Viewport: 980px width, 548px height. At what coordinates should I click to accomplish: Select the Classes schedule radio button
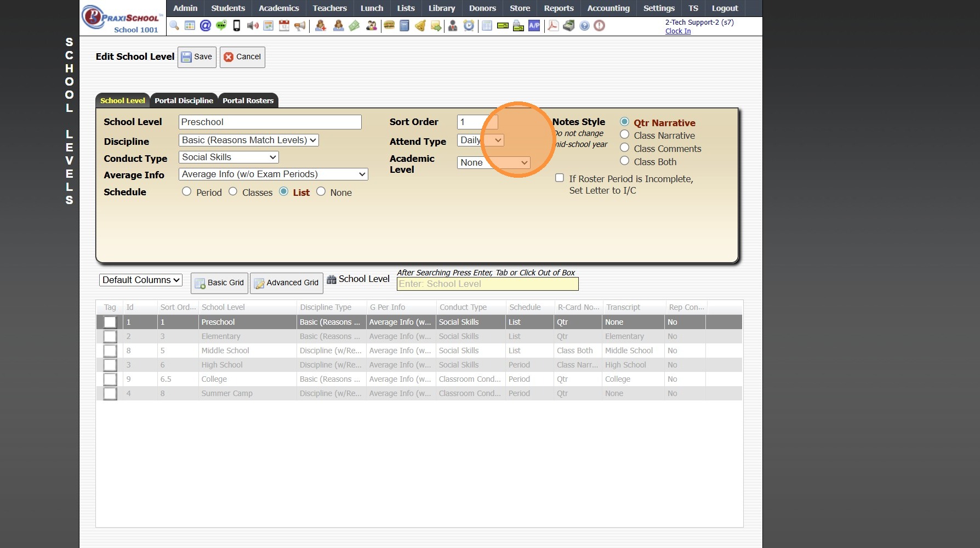coord(233,191)
